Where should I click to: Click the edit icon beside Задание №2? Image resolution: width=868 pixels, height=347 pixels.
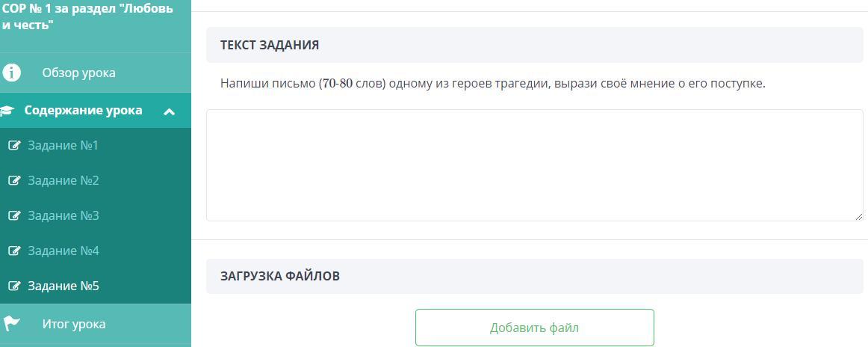coord(14,180)
